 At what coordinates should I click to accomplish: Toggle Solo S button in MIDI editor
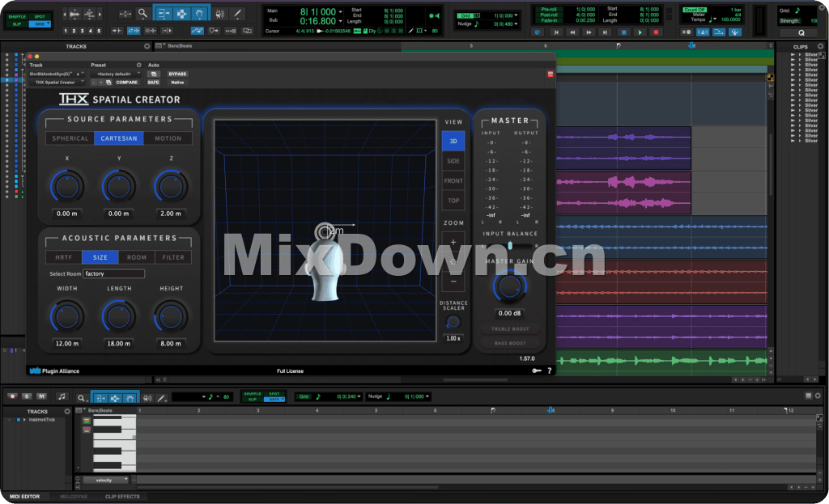point(27,396)
